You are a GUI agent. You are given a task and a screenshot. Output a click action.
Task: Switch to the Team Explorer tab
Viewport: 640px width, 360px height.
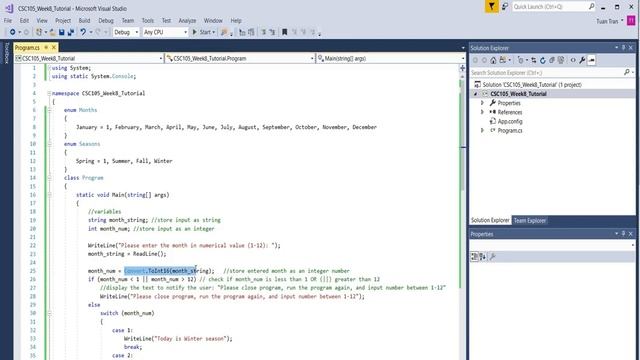(x=529, y=220)
